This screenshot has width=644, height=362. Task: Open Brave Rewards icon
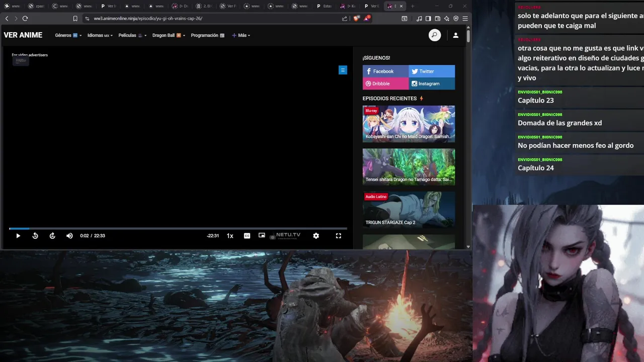click(x=367, y=19)
